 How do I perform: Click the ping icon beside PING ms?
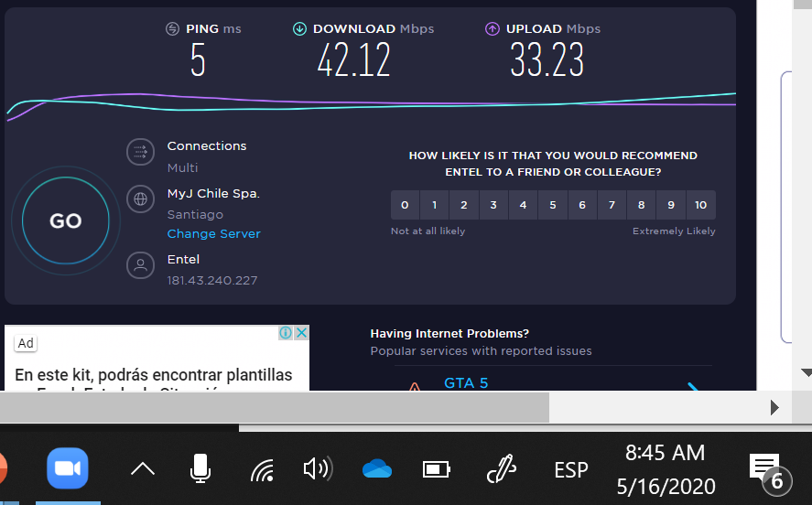[x=172, y=29]
